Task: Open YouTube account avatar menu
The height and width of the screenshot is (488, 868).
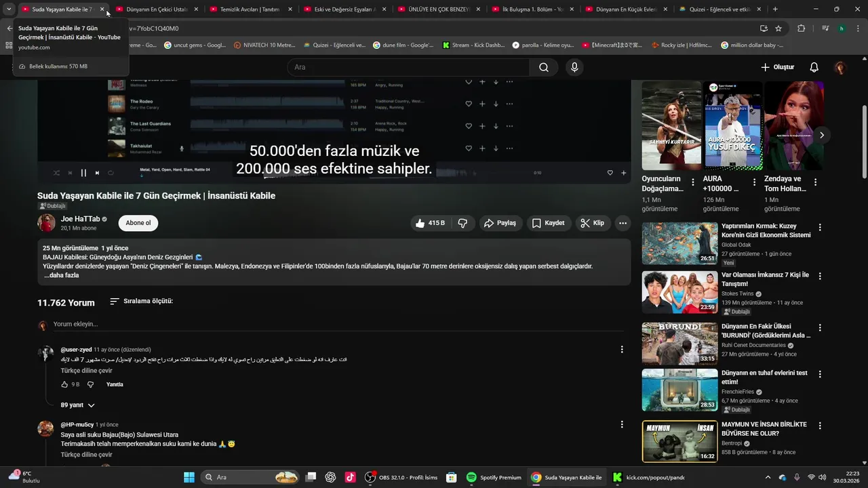Action: (840, 67)
